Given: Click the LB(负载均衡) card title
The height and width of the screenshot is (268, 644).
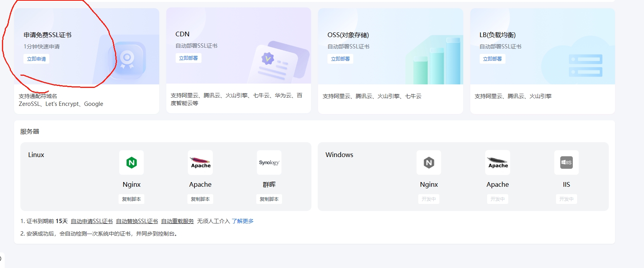Looking at the screenshot, I should [x=498, y=35].
